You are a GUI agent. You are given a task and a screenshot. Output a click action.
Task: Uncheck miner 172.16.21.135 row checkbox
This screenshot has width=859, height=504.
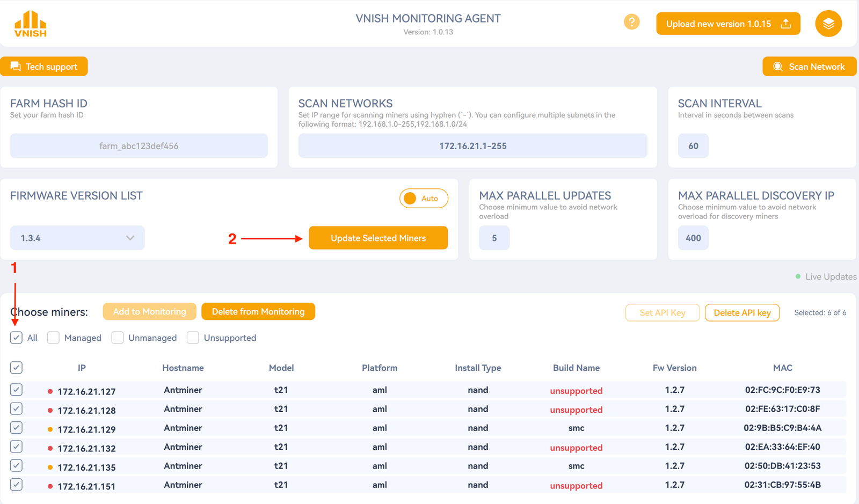[16, 465]
